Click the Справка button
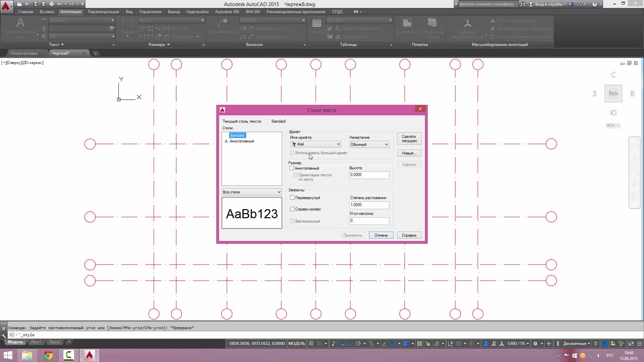 pyautogui.click(x=409, y=235)
